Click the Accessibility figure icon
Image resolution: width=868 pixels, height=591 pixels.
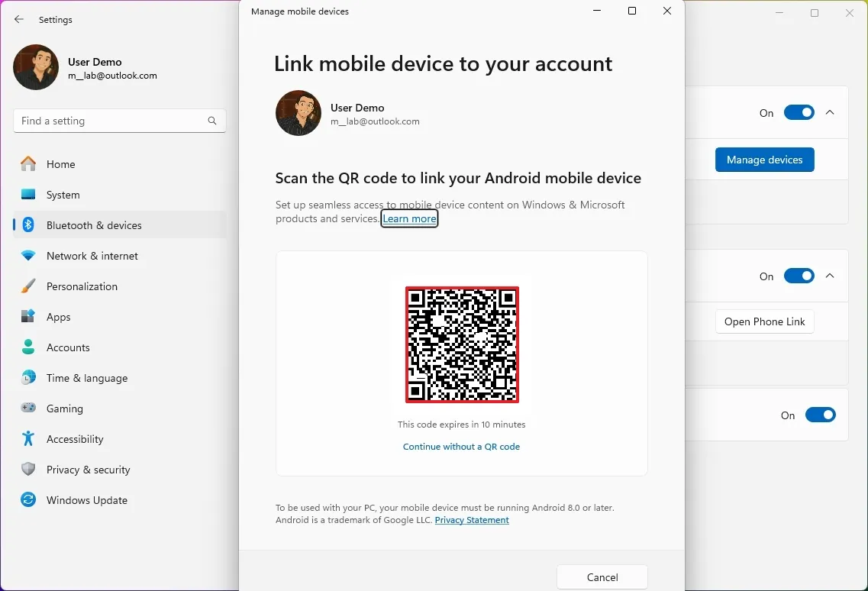(28, 439)
